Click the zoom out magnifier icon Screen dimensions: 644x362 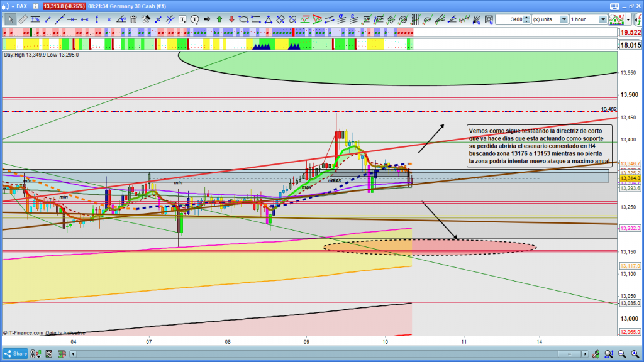621,354
